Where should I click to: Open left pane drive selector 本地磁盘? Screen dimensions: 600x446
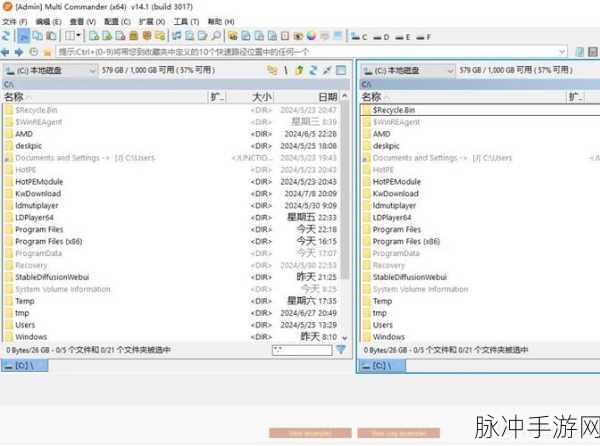(51, 70)
